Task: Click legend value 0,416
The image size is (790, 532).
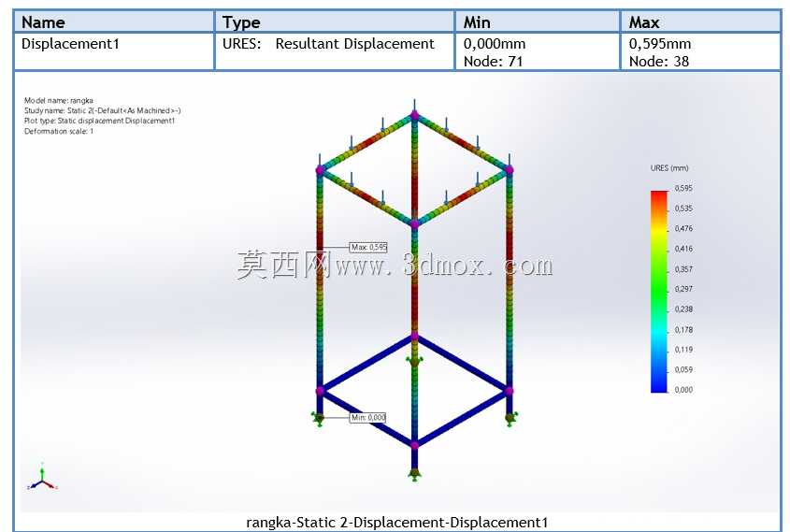Action: (x=683, y=249)
